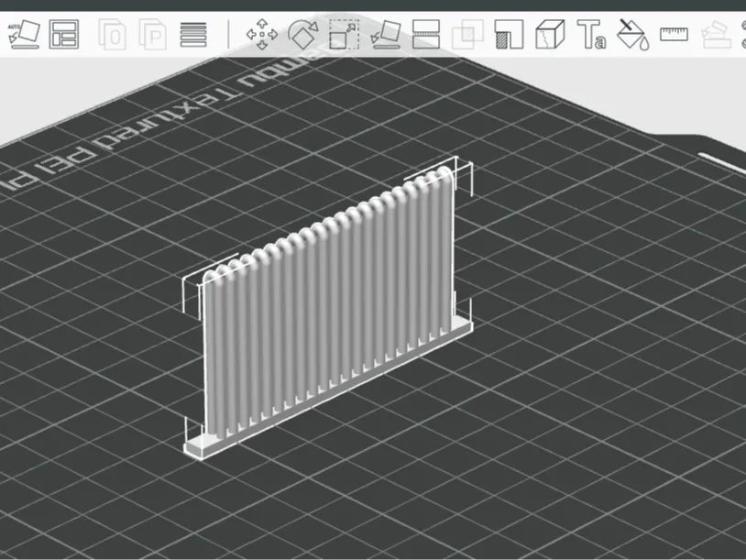This screenshot has width=746, height=560.
Task: Click the Arrange all objects icon
Action: click(64, 33)
